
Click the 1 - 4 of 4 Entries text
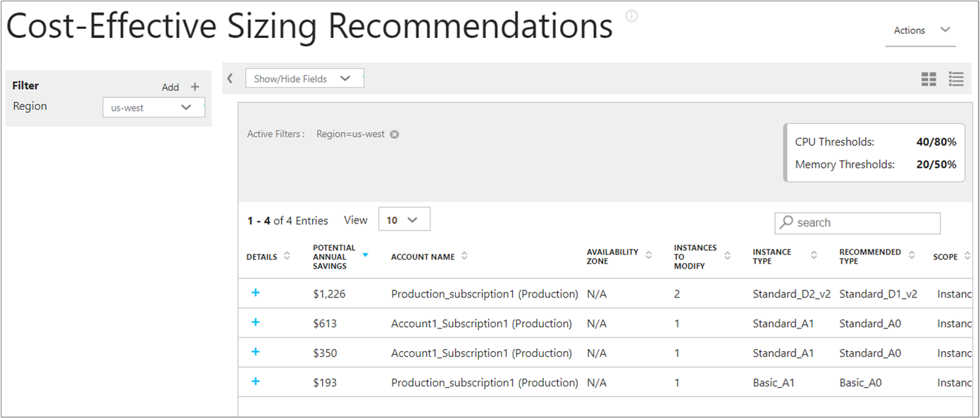pos(287,221)
